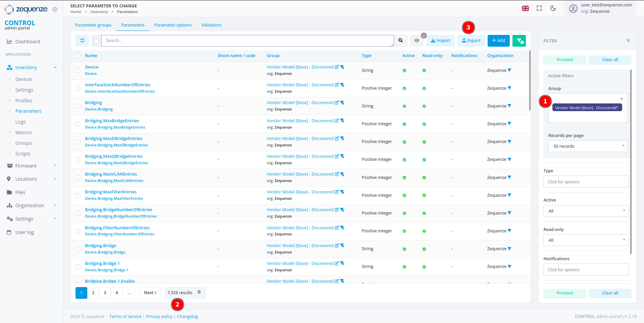This screenshot has height=323, width=644.
Task: Toggle dark mode moon icon
Action: coord(553,8)
